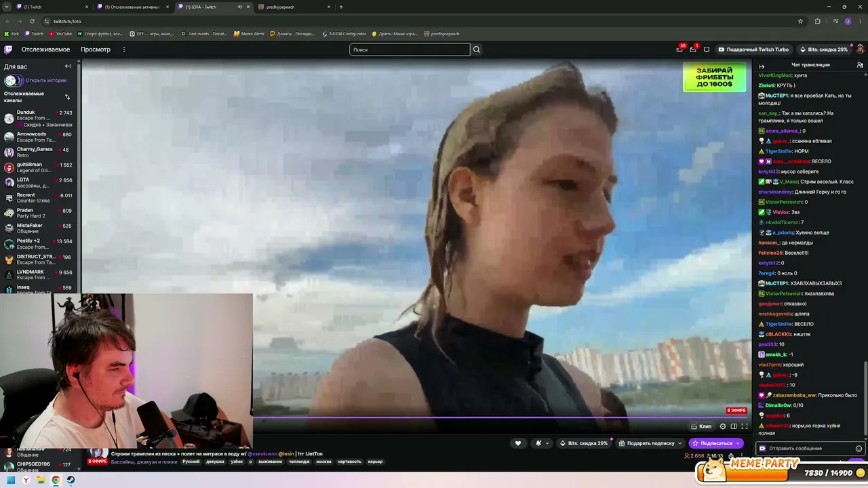
Task: Sort followed channels with the arrows icon
Action: pyautogui.click(x=67, y=97)
